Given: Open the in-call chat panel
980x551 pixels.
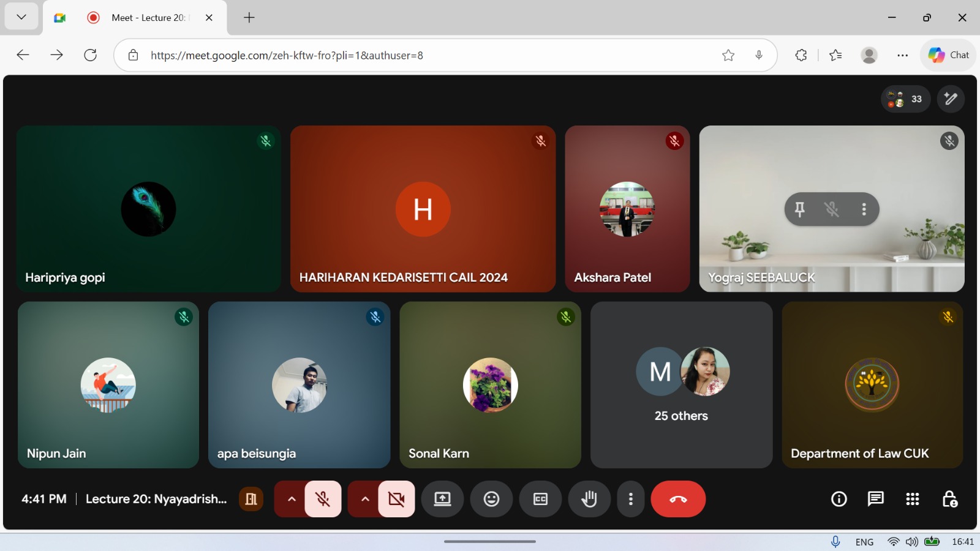Looking at the screenshot, I should pos(875,499).
